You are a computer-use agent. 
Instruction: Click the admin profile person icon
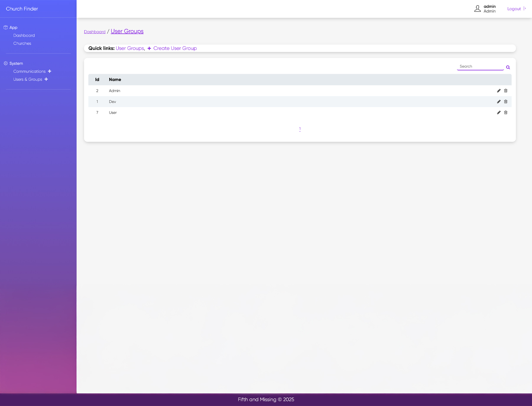coord(477,9)
